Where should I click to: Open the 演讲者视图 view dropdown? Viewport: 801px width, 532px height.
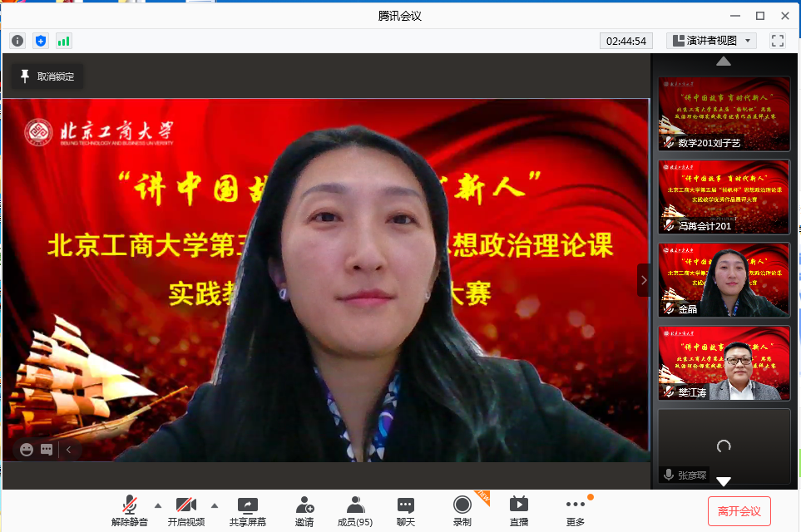(712, 41)
